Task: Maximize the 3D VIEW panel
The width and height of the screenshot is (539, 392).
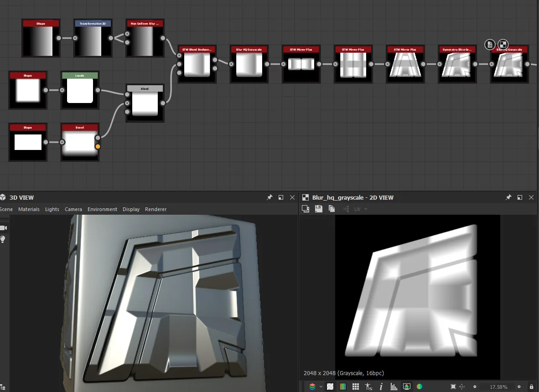Action: [x=281, y=197]
